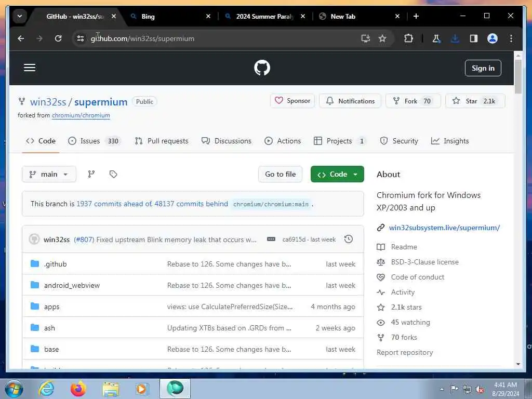Open the android_webview folder
Viewport: 532px width, 399px height.
[72, 285]
